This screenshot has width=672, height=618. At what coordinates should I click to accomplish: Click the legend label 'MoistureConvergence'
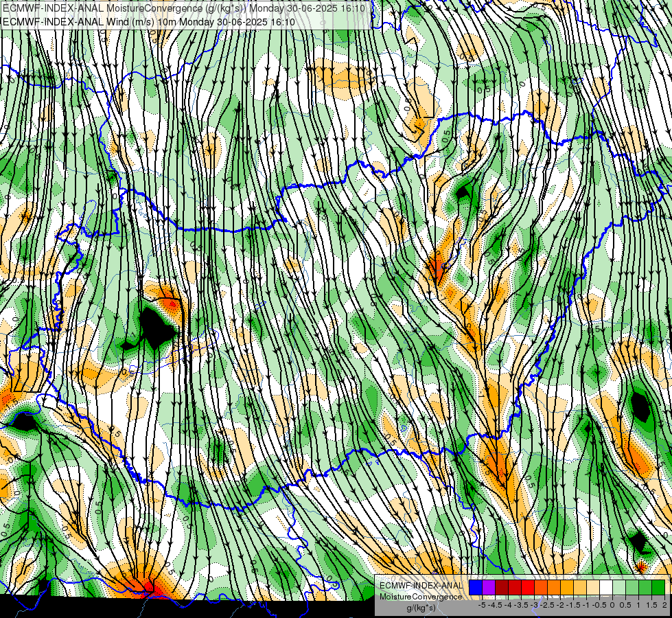[421, 597]
